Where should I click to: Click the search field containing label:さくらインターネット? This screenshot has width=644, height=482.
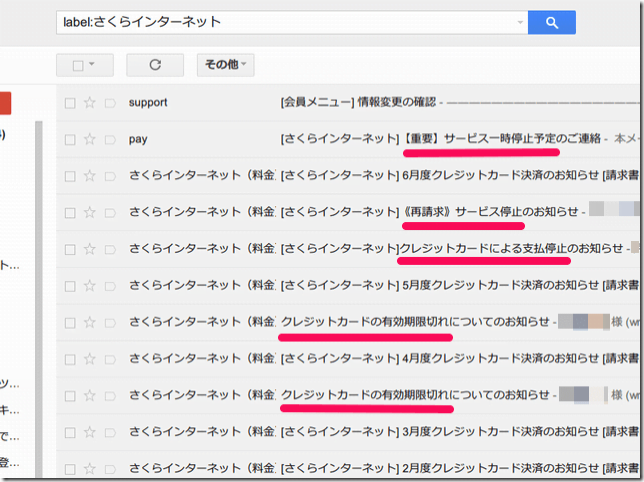pos(280,22)
